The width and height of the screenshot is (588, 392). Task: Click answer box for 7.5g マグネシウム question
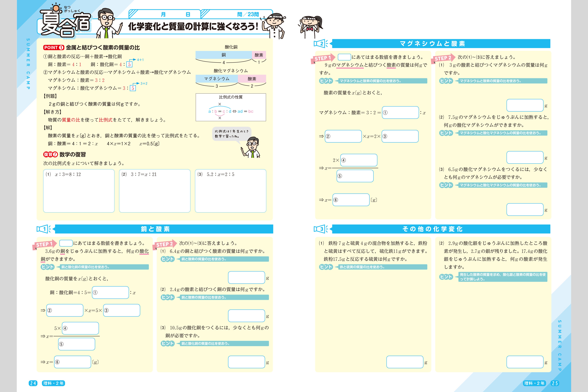point(525,157)
